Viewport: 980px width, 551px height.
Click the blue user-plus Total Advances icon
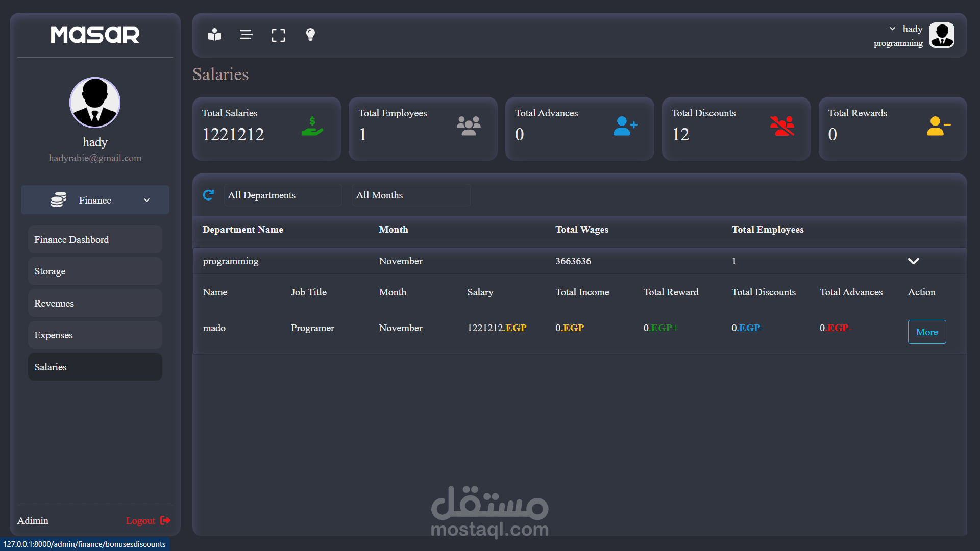(625, 126)
